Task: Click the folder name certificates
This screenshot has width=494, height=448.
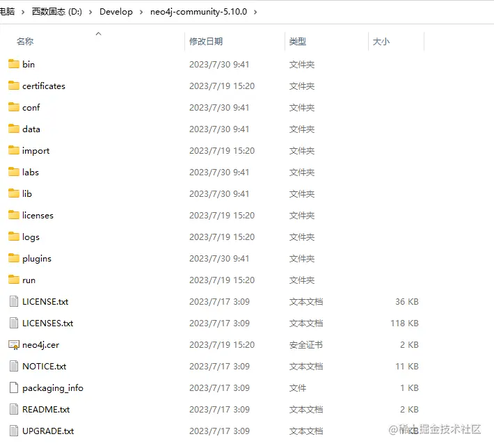Action: [x=44, y=86]
